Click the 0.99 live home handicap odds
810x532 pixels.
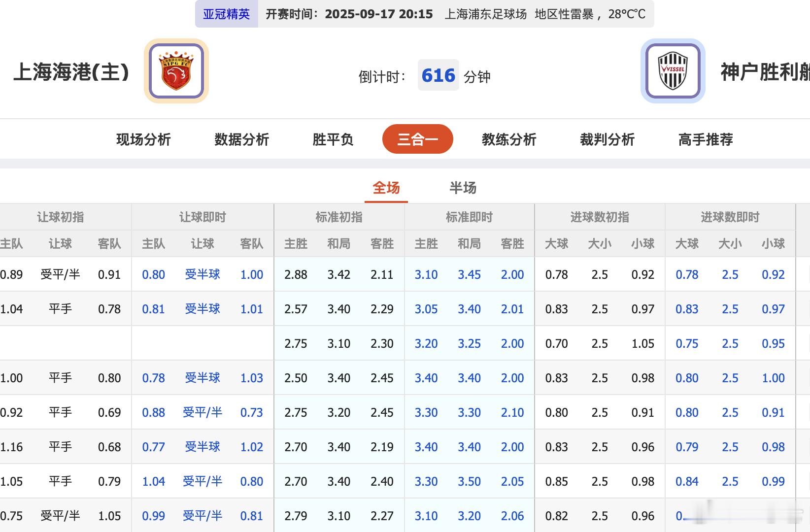[x=154, y=516]
